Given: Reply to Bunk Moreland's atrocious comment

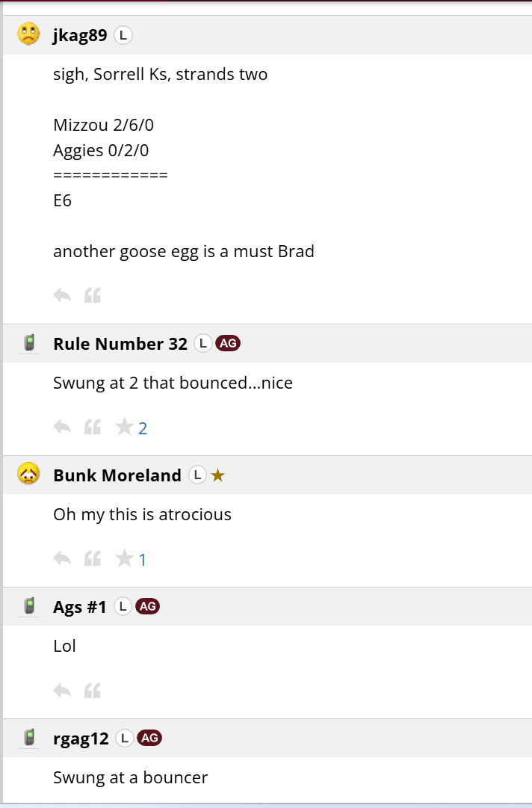Looking at the screenshot, I should pos(62,558).
